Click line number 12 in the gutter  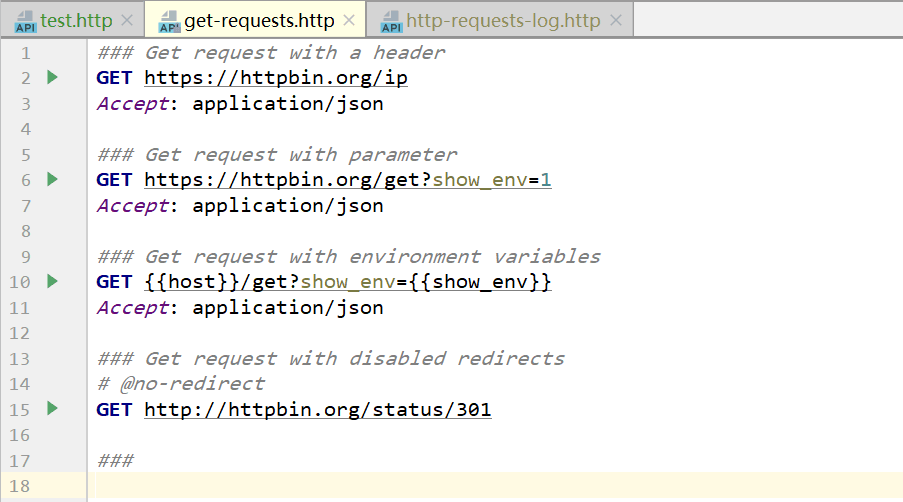pos(19,333)
